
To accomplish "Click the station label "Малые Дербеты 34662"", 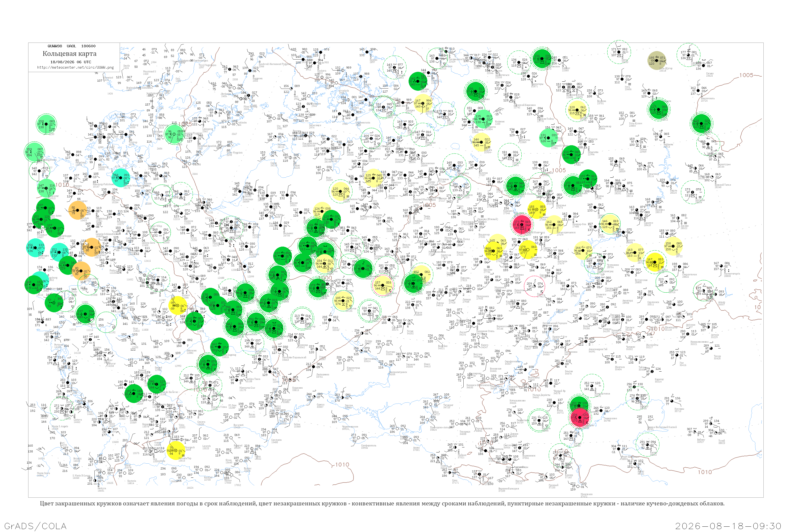I will (541, 396).
